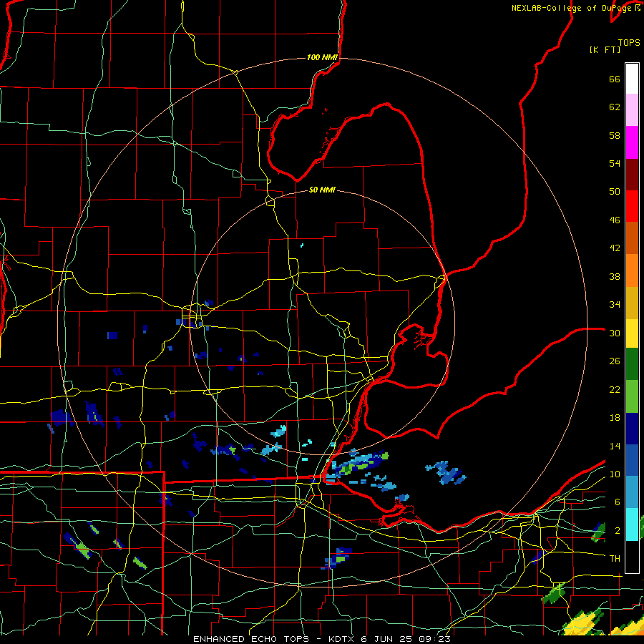Viewport: 644px width, 644px height.
Task: Click the legend value "22"
Action: [x=615, y=390]
